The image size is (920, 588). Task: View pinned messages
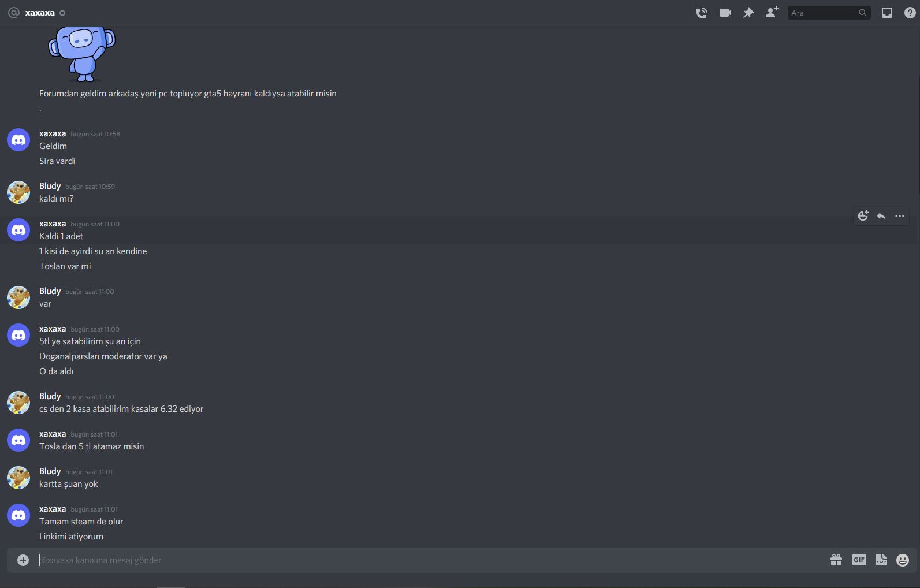tap(748, 12)
